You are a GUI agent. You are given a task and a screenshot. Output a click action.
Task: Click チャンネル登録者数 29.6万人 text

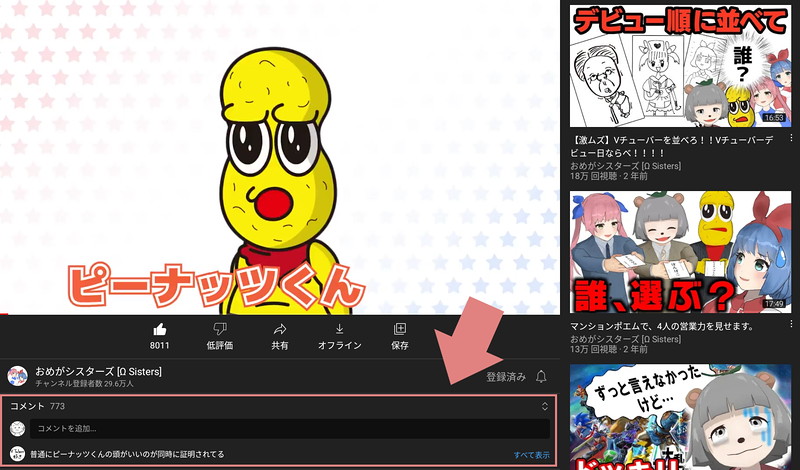(84, 383)
